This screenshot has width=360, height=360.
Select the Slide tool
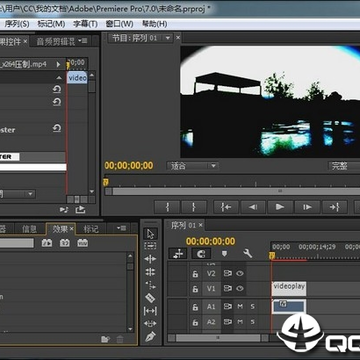point(150,323)
